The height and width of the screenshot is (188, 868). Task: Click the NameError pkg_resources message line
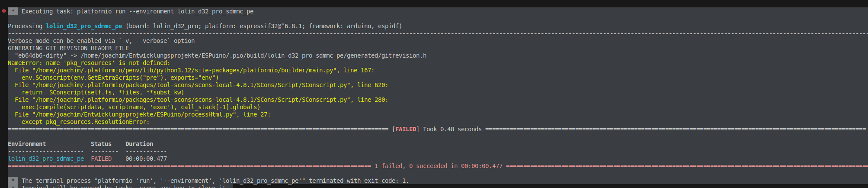point(89,63)
